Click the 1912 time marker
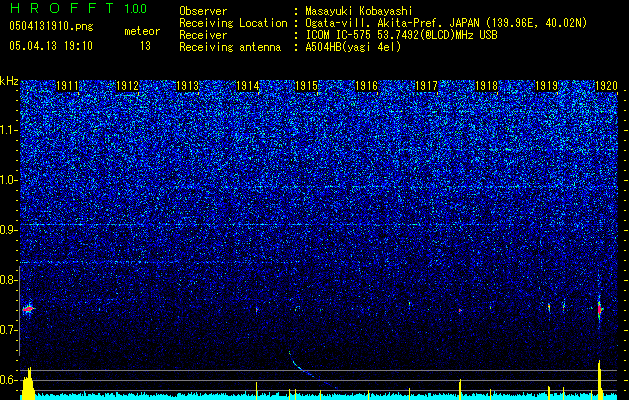 point(127,86)
